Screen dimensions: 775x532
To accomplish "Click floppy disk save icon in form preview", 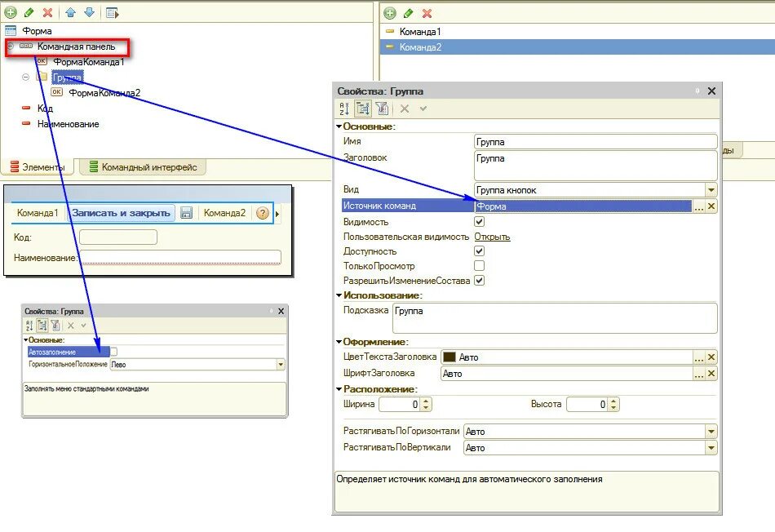I will pos(186,213).
